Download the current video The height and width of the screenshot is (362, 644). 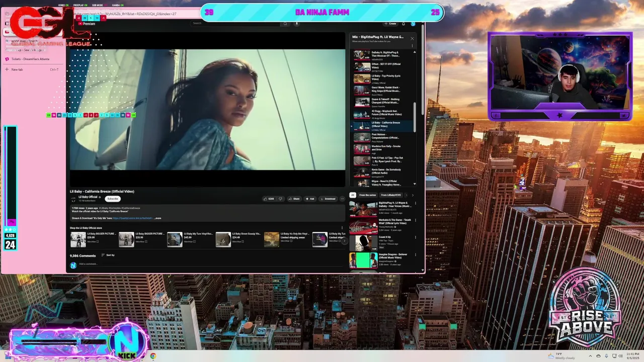328,199
